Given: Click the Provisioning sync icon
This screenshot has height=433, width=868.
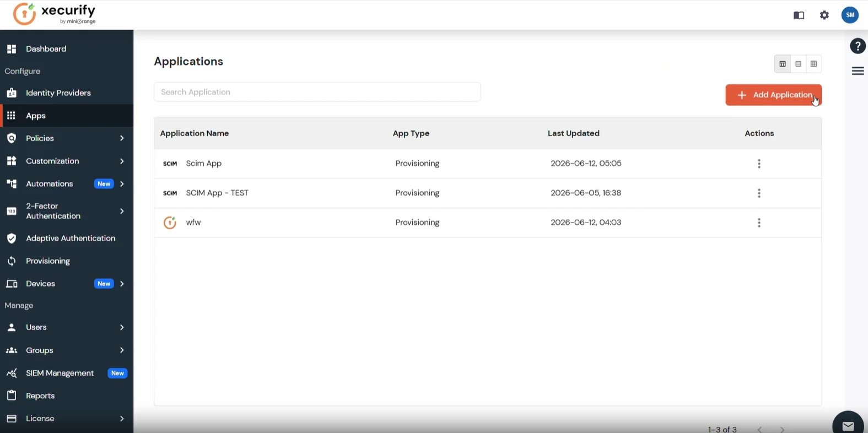Looking at the screenshot, I should coord(11,261).
